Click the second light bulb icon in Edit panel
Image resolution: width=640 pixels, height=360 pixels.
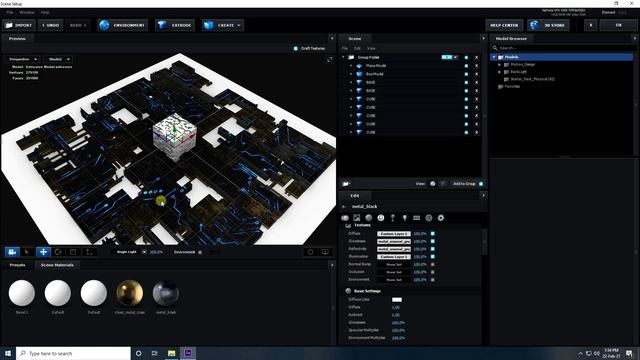pyautogui.click(x=404, y=218)
